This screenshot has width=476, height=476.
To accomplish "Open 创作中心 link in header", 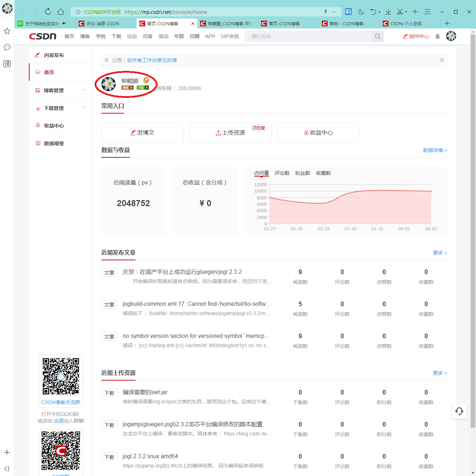I will point(416,36).
